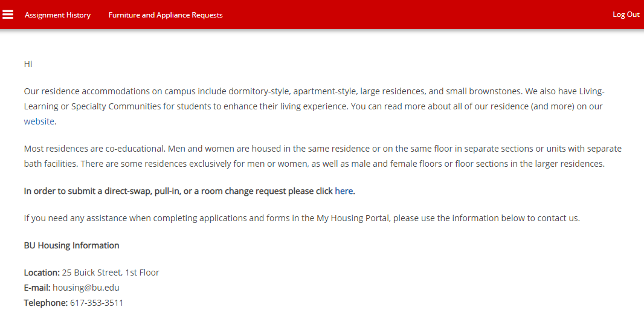The width and height of the screenshot is (644, 313).
Task: Open Furniture and Appliance Requests page
Action: coord(166,15)
